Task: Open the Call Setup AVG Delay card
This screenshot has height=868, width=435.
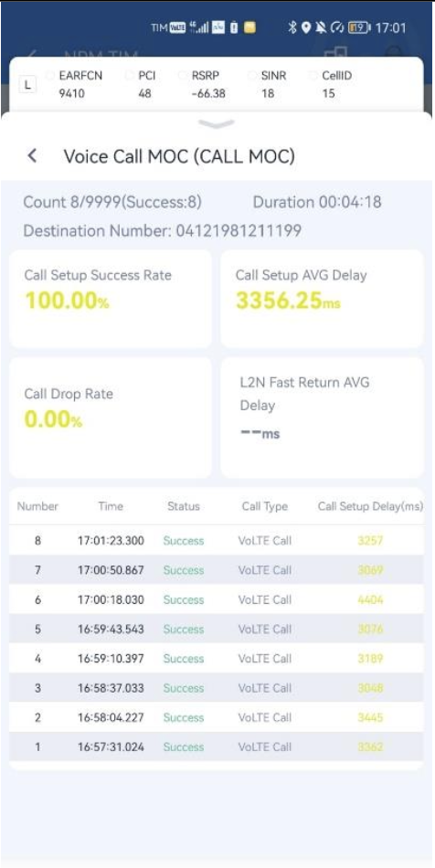Action: (x=322, y=299)
